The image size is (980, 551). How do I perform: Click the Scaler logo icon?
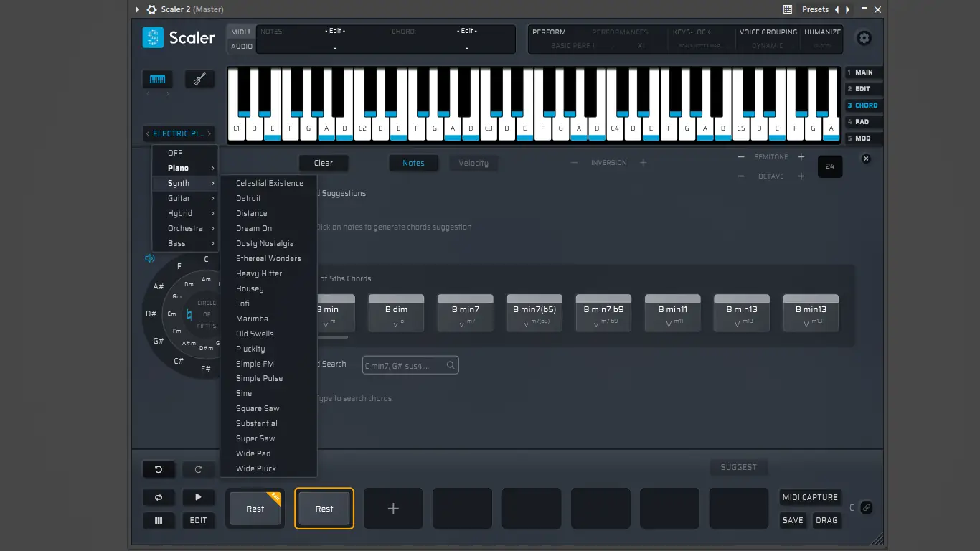[153, 37]
